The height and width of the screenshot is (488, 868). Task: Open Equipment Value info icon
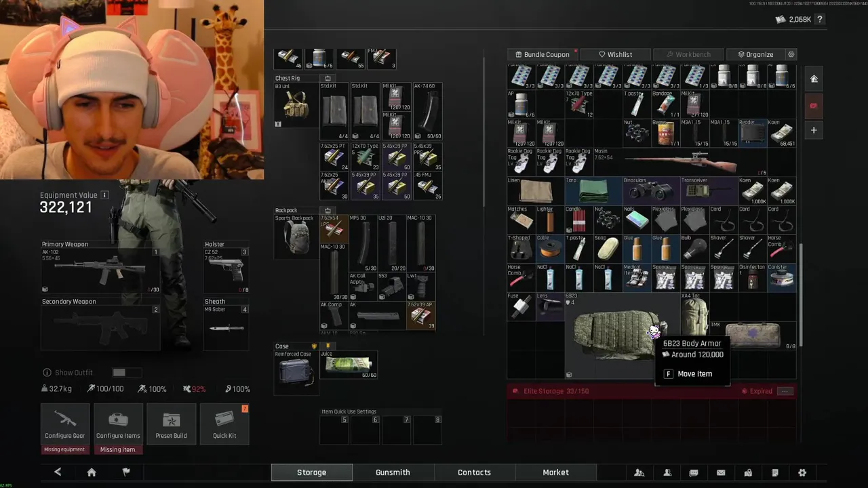[104, 195]
